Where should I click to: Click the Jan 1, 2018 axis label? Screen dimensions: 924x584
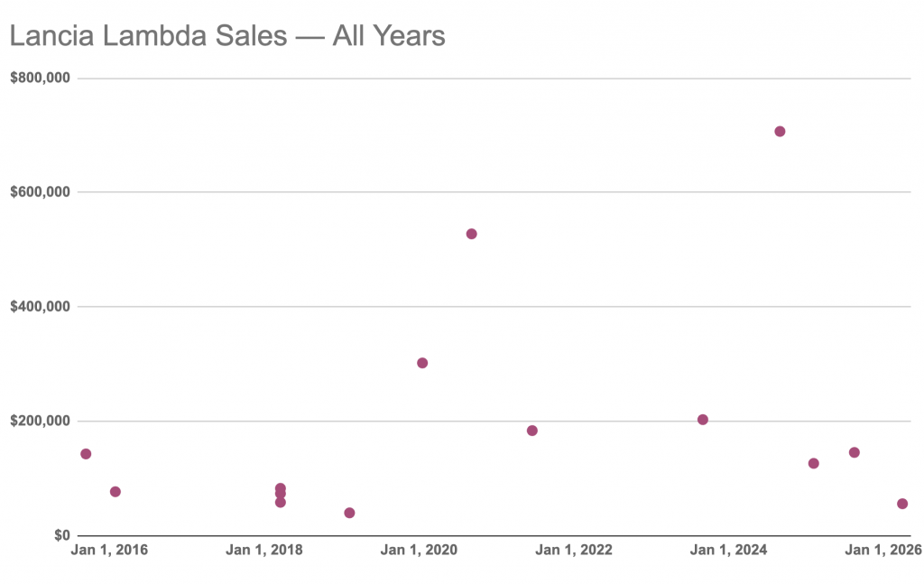point(264,550)
